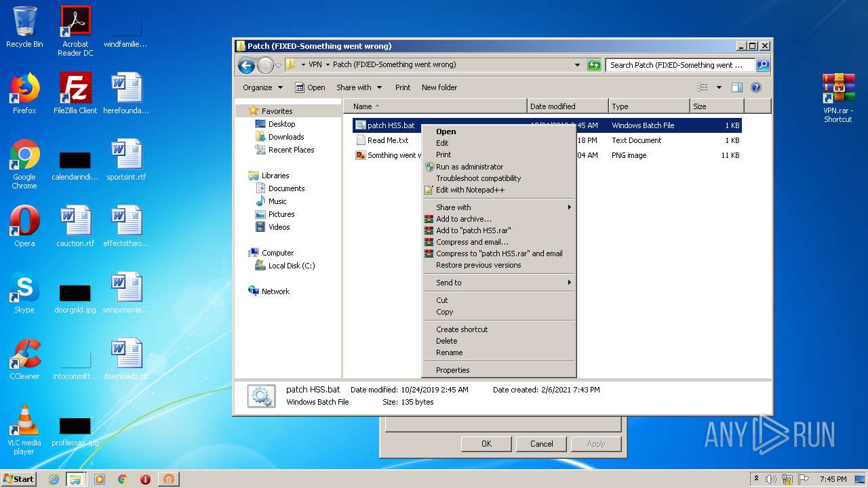Screen dimensions: 868x488
Task: Open Google Chrome desktop shortcut
Action: point(24,165)
